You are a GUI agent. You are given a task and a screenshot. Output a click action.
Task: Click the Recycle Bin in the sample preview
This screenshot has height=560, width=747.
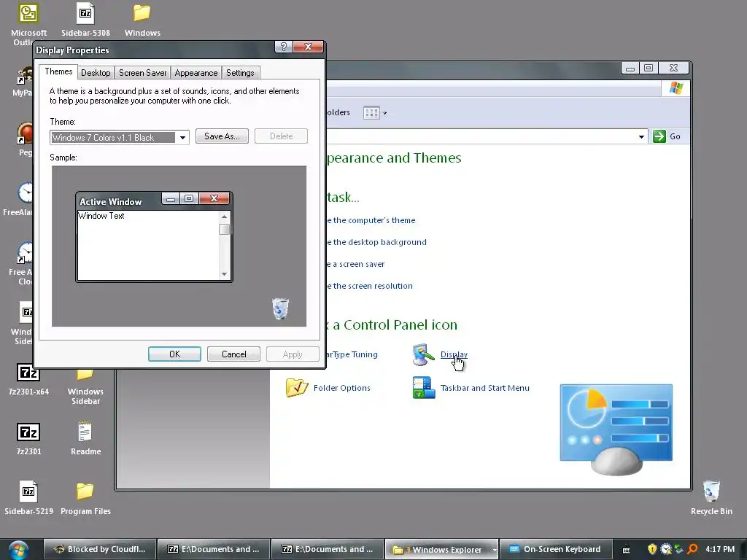280,308
